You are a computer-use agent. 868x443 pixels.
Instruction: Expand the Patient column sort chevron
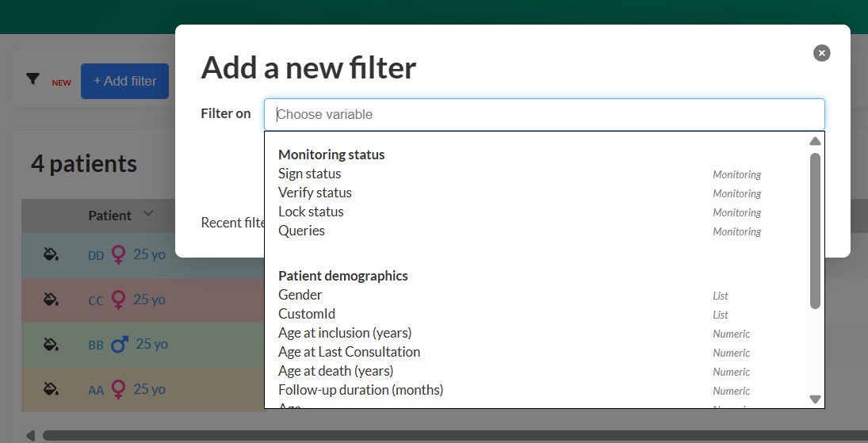click(x=148, y=214)
